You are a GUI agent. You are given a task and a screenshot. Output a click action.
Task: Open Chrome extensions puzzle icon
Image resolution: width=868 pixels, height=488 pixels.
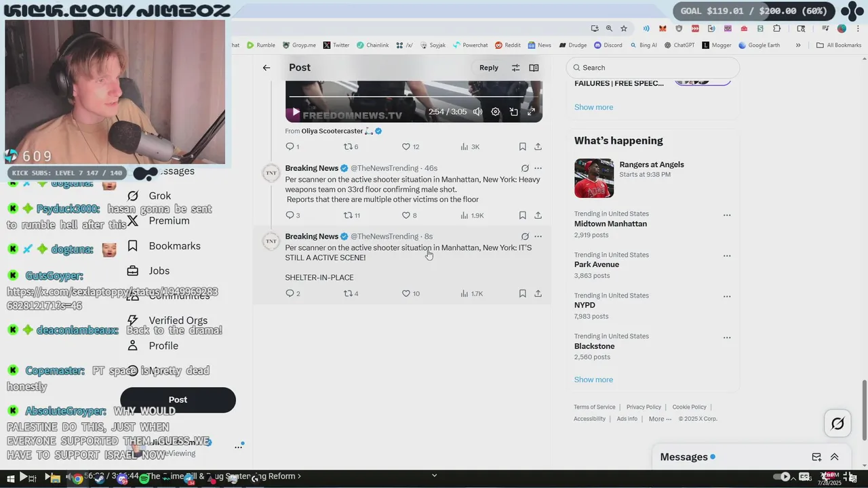[777, 28]
